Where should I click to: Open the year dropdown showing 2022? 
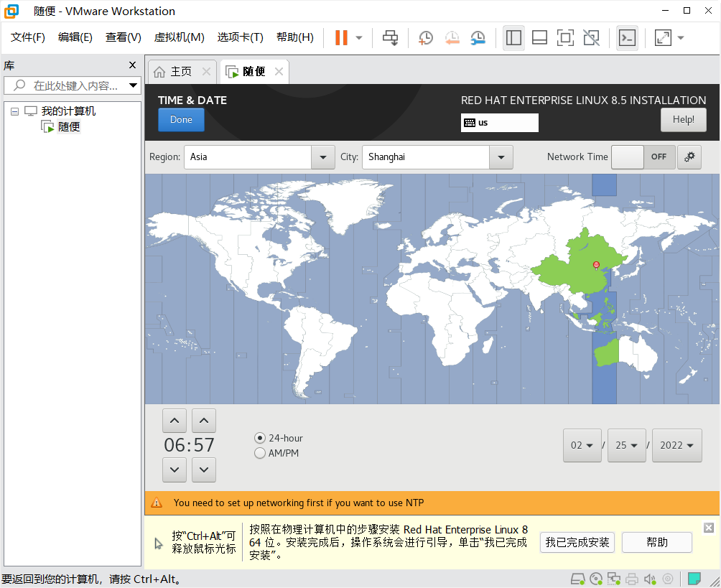click(x=677, y=445)
